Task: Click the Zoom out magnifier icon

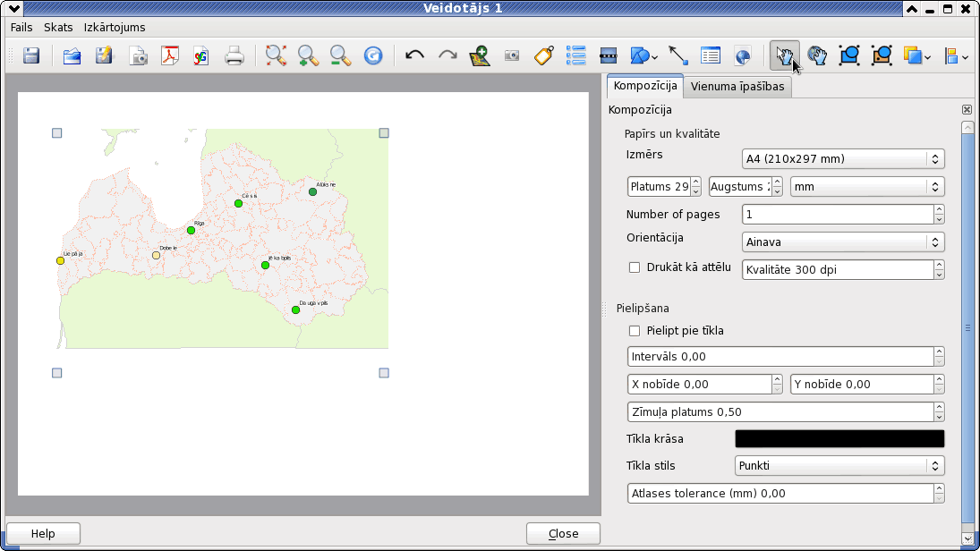Action: click(x=341, y=56)
